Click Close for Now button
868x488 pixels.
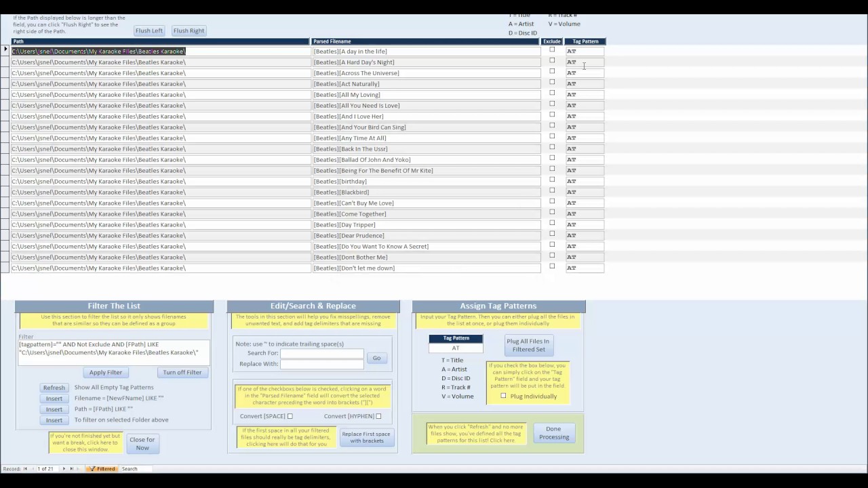[x=142, y=443]
